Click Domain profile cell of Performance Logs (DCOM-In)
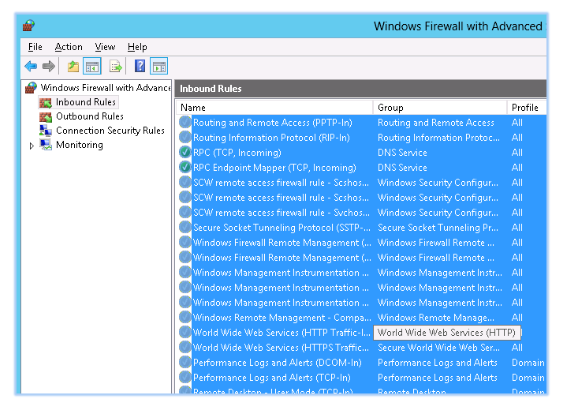This screenshot has width=561, height=406. (x=528, y=363)
